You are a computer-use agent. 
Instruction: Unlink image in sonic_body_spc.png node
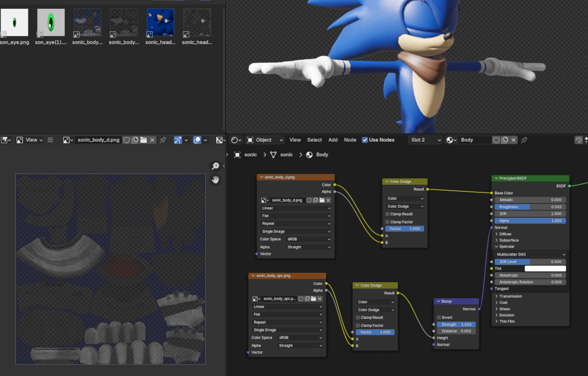(320, 299)
